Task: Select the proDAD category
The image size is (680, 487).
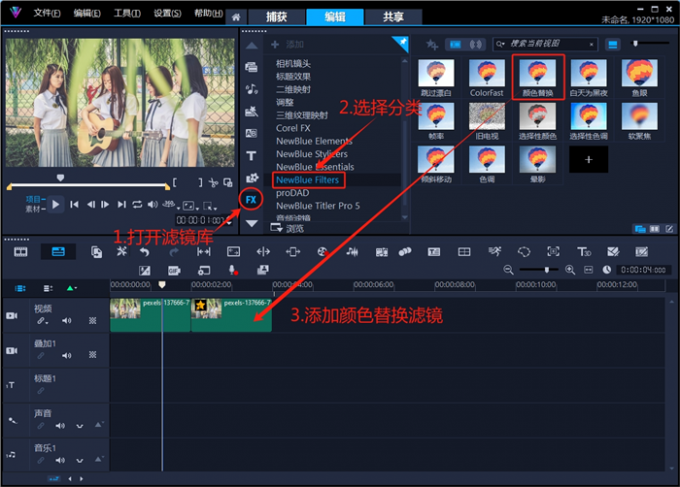Action: 293,193
